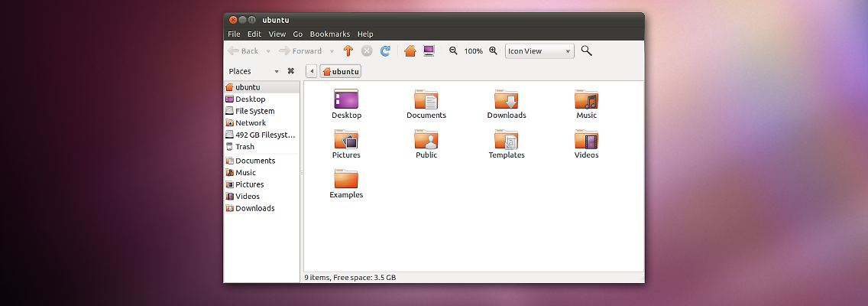Click the path bar left scroll arrow
The width and height of the screenshot is (868, 306).
coord(311,71)
